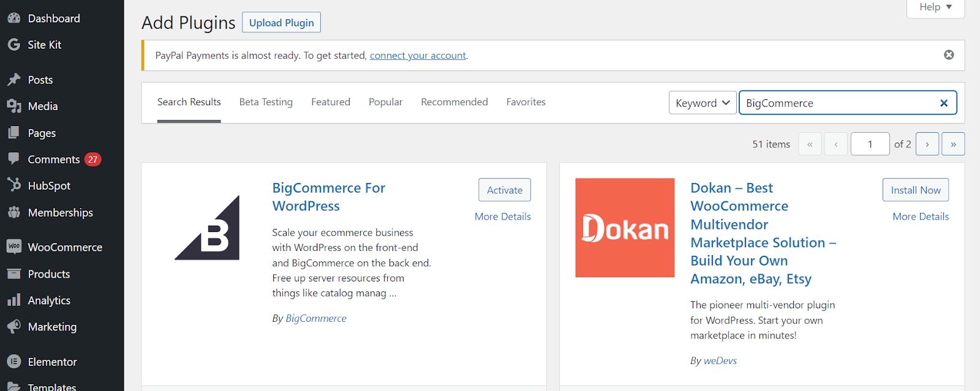Click the '51 items' results count
This screenshot has height=391, width=980.
(x=771, y=144)
